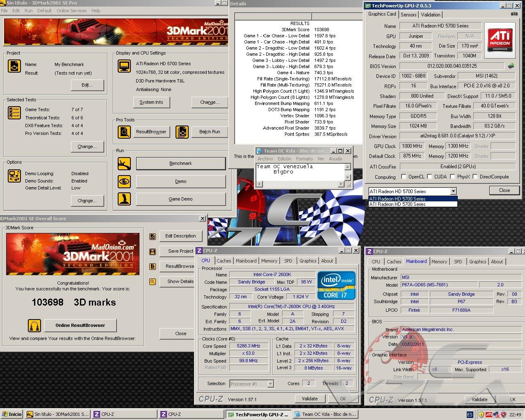Click the Close button in GPU-Z
The width and height of the screenshot is (525, 420).
coord(504,190)
